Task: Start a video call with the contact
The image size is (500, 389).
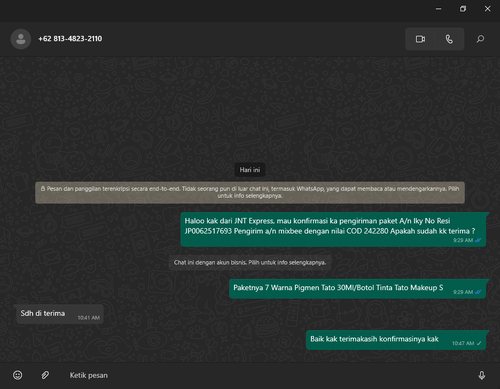Action: tap(420, 39)
